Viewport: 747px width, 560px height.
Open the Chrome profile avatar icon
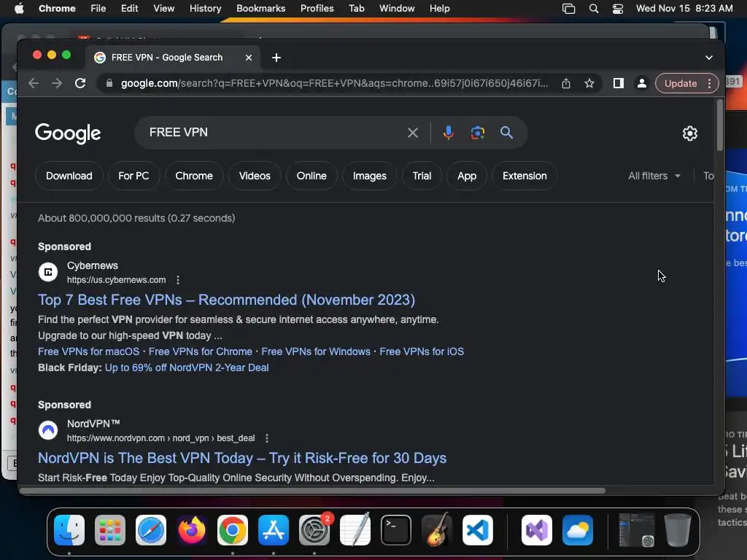coord(642,83)
